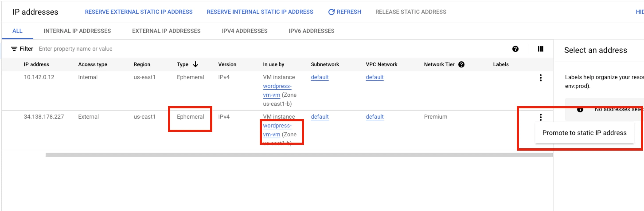
Task: Select the IPv4 Addresses tab
Action: [244, 31]
